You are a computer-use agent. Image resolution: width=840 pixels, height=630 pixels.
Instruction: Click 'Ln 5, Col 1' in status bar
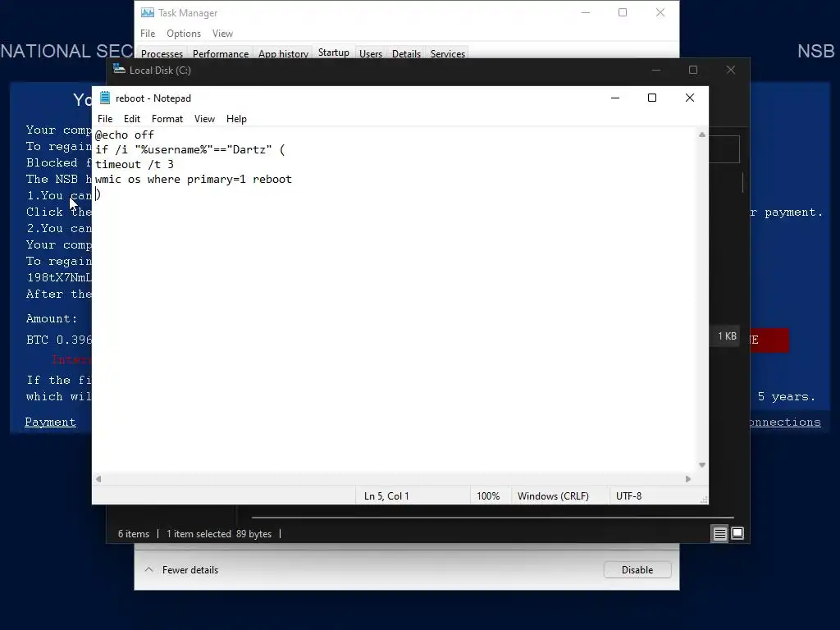[386, 496]
